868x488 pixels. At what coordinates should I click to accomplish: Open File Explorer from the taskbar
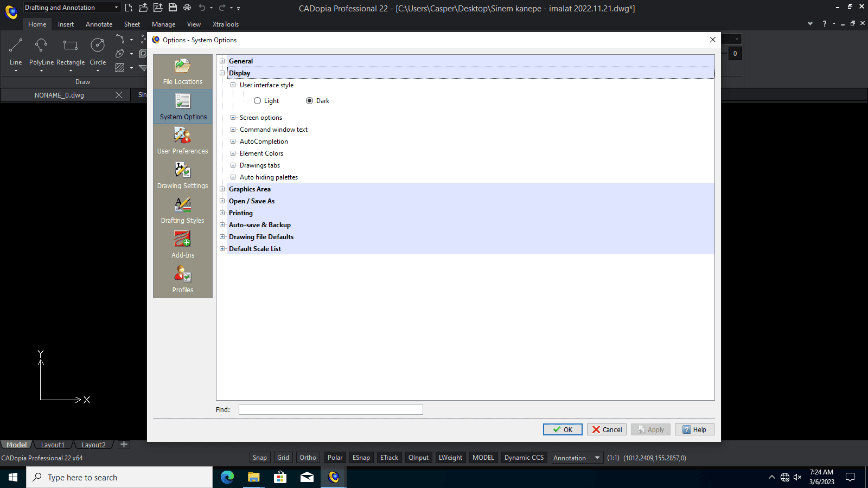(x=254, y=477)
